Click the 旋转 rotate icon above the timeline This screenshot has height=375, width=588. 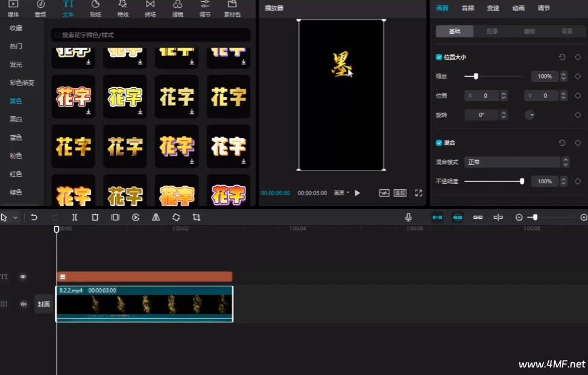tap(175, 217)
